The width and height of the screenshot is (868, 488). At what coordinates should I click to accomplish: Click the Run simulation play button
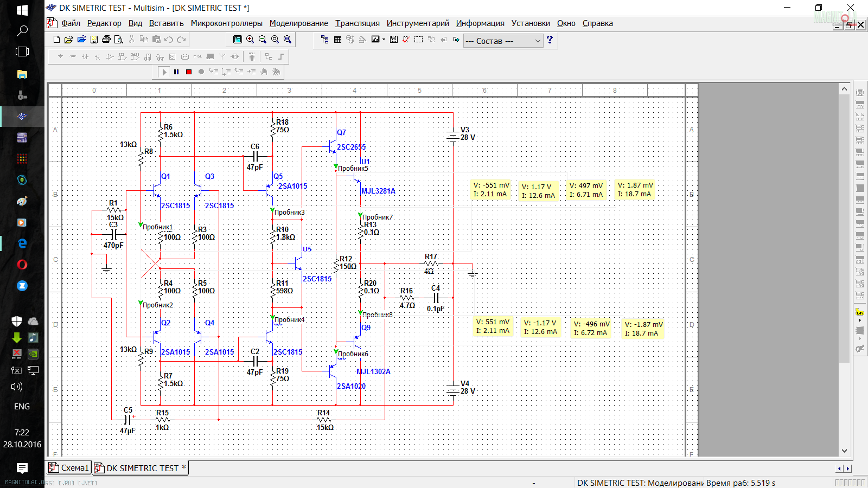(164, 72)
